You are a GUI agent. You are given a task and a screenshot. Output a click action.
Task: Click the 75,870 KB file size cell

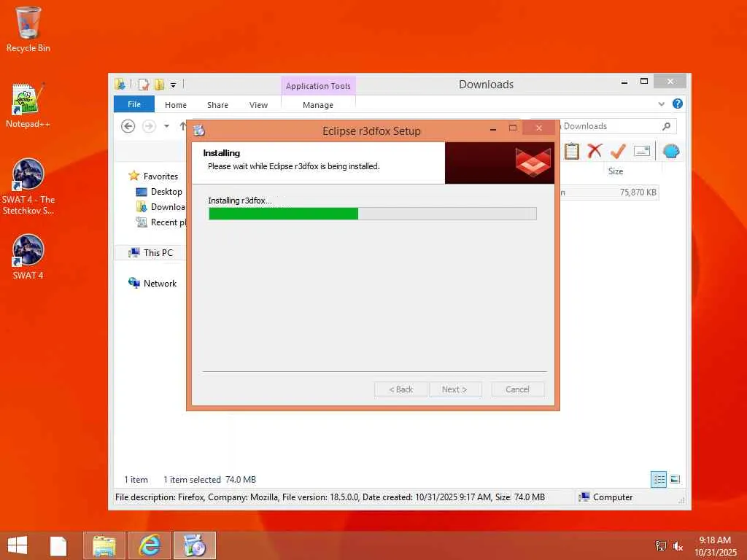click(x=638, y=192)
